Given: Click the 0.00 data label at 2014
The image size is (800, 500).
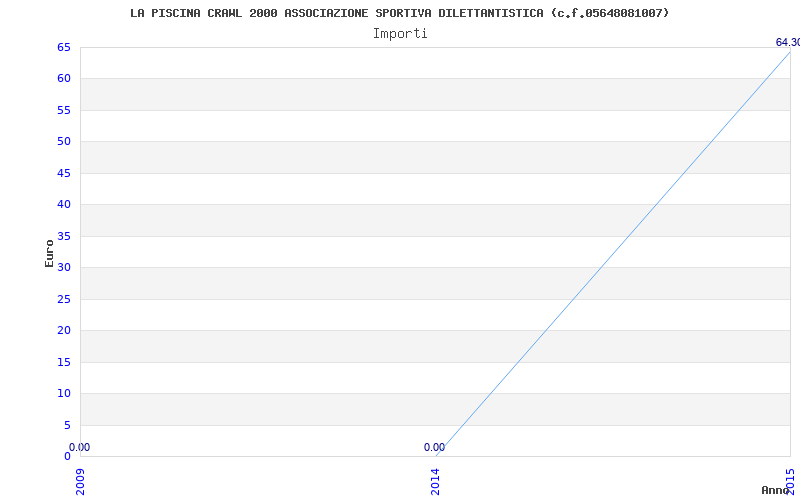Looking at the screenshot, I should [x=434, y=447].
